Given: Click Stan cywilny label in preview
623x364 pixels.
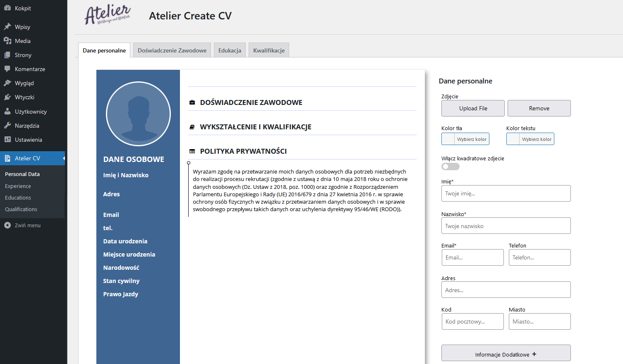Looking at the screenshot, I should pyautogui.click(x=121, y=281).
